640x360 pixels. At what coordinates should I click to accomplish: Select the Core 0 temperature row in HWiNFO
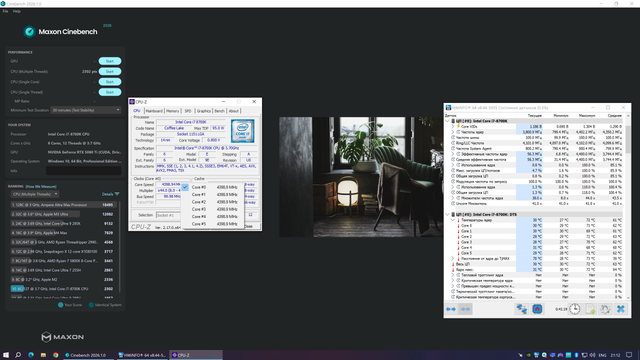coord(535,226)
